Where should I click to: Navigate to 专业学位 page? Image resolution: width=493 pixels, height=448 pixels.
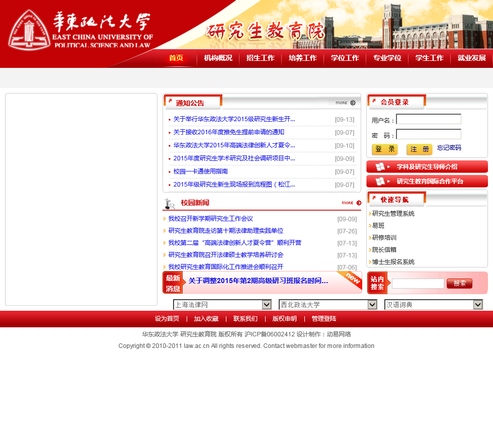point(387,58)
